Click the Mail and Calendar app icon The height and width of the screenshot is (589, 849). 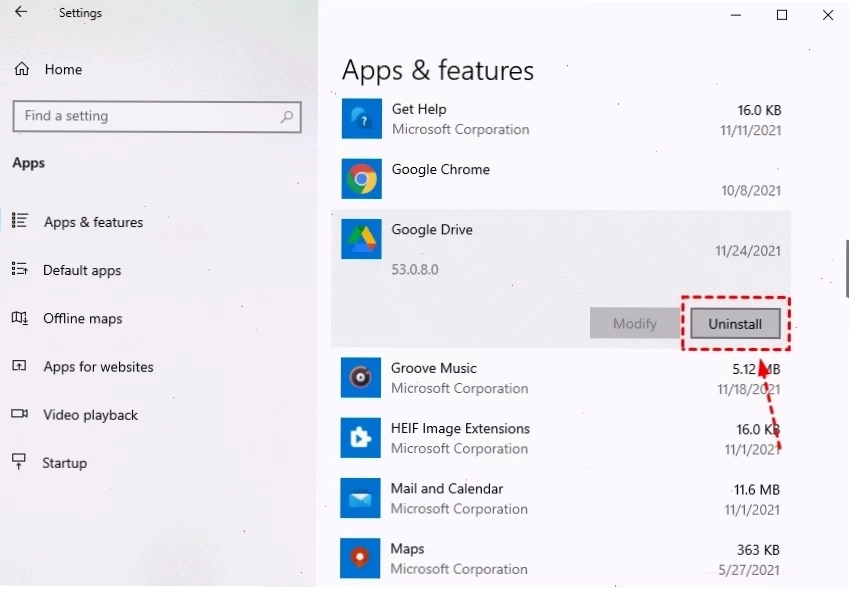pyautogui.click(x=360, y=498)
